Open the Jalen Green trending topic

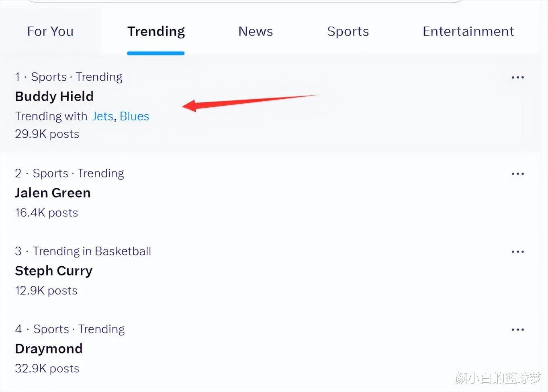pos(53,193)
